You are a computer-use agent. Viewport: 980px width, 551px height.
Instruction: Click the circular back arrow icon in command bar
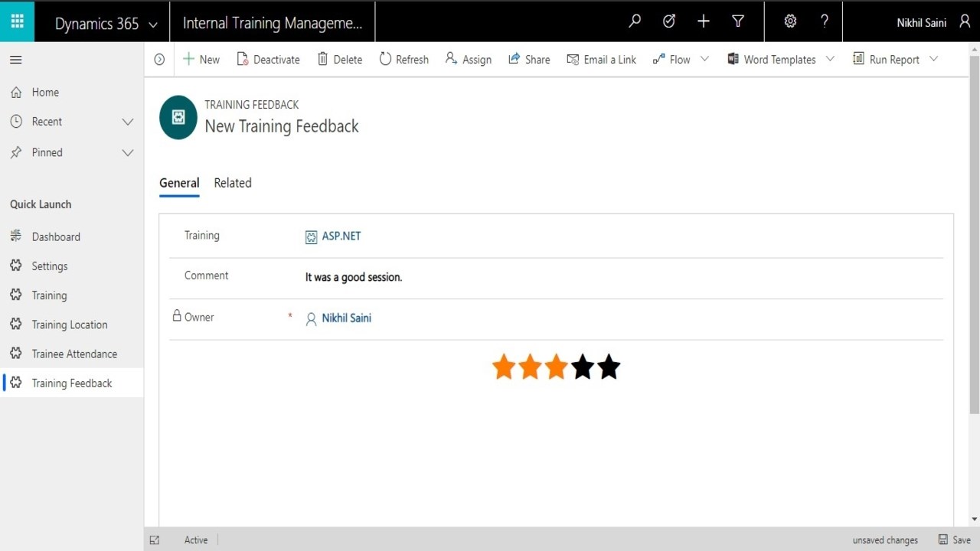tap(159, 59)
